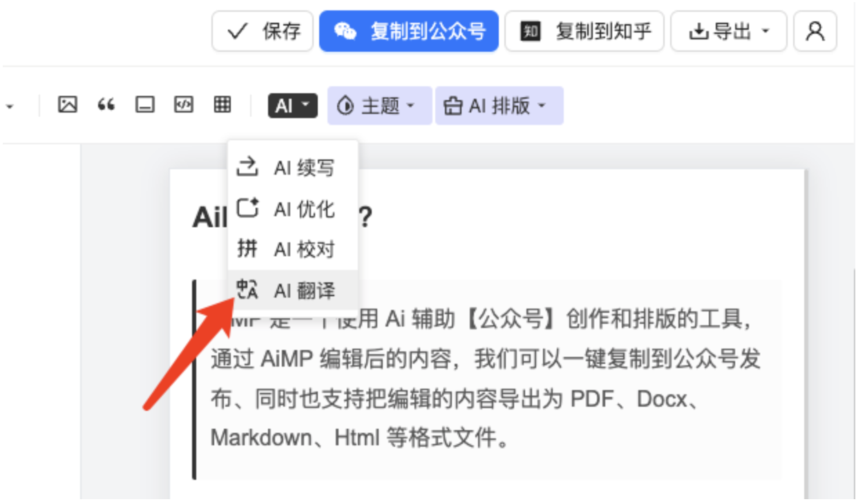The image size is (865, 504).
Task: Click the small caret left of image icon
Action: 10,106
